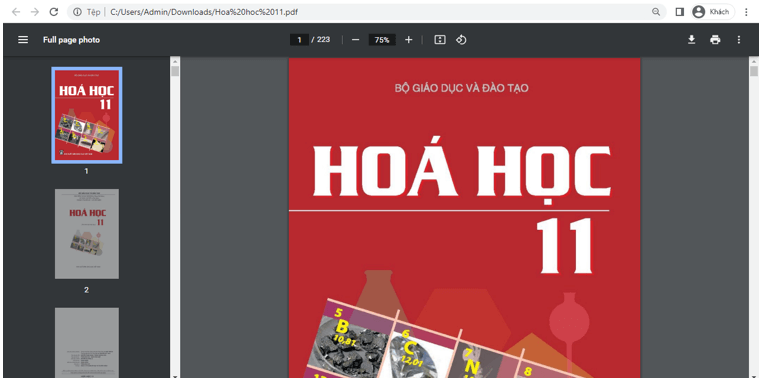This screenshot has width=760, height=380.
Task: Click BỘ GIÁO DỤC VÀ ĐÀO TẠO text
Action: [x=461, y=88]
